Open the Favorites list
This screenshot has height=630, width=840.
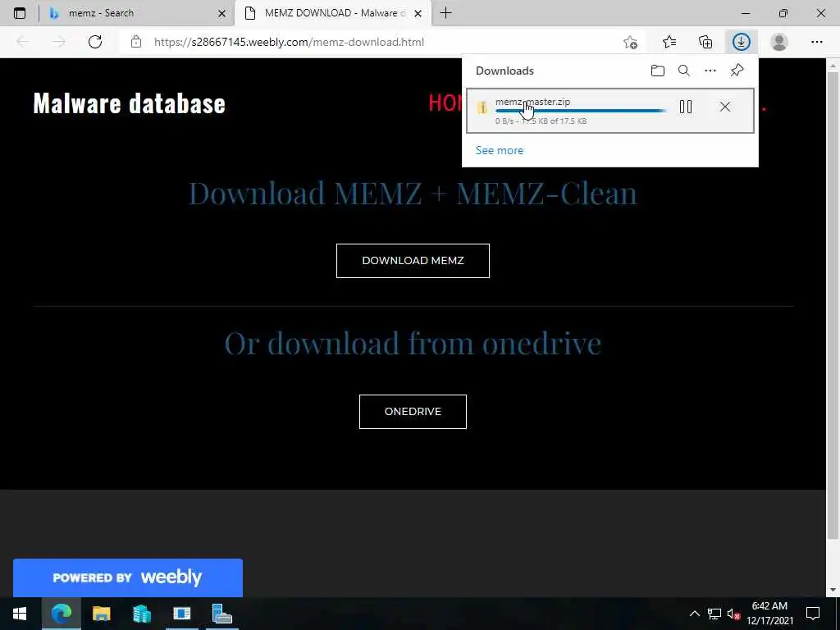[669, 42]
